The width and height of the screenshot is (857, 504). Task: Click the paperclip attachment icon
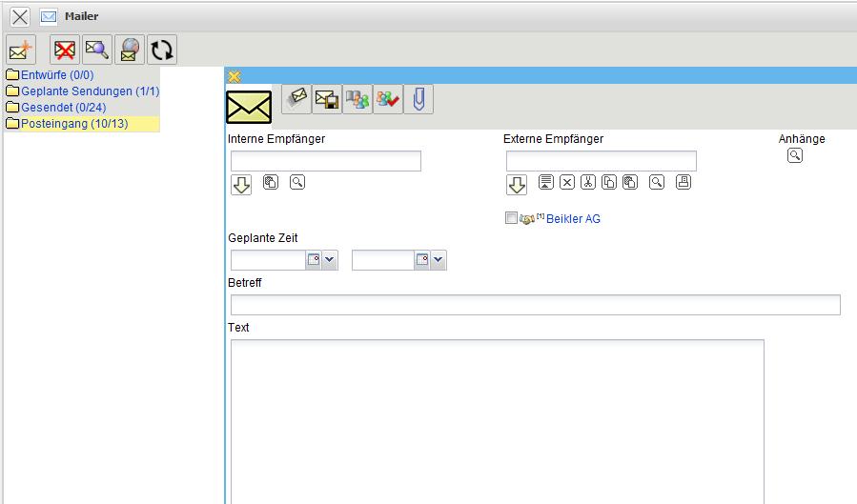click(x=418, y=99)
